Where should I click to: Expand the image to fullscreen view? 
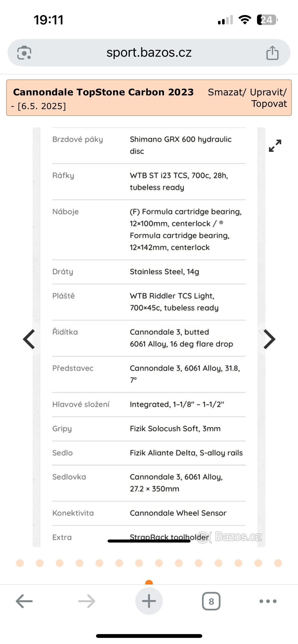[275, 146]
